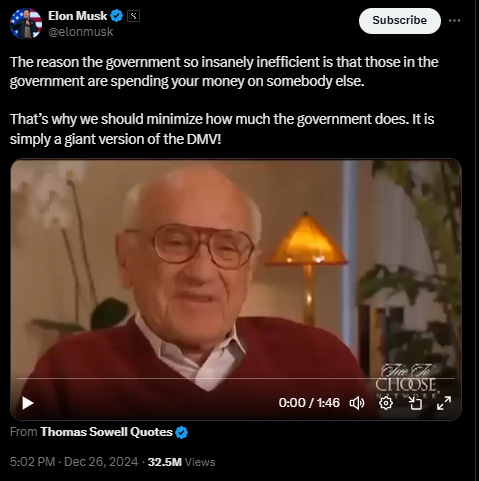Click the blue verified badge beside Elon Musk
479x481 pixels.
coord(117,16)
